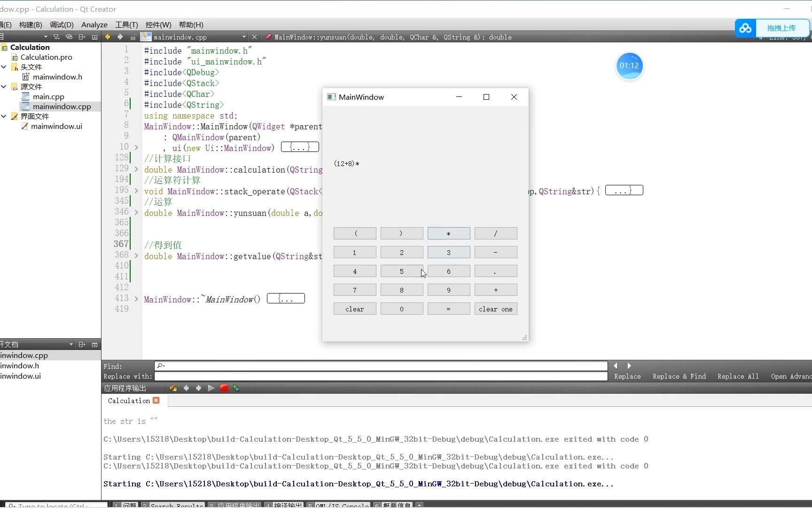
Task: Open the 工具(T) menu
Action: tap(126, 25)
